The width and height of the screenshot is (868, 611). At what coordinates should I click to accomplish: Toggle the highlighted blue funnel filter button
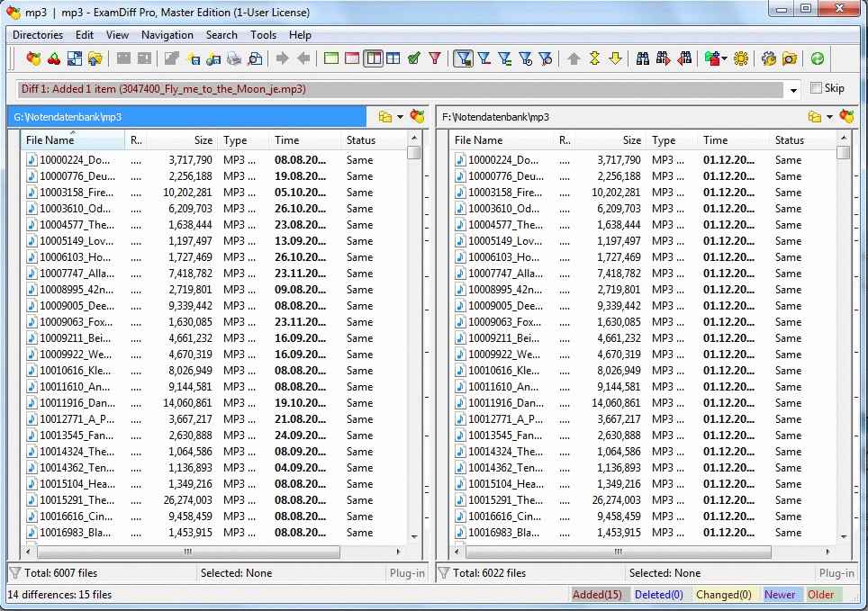point(464,58)
